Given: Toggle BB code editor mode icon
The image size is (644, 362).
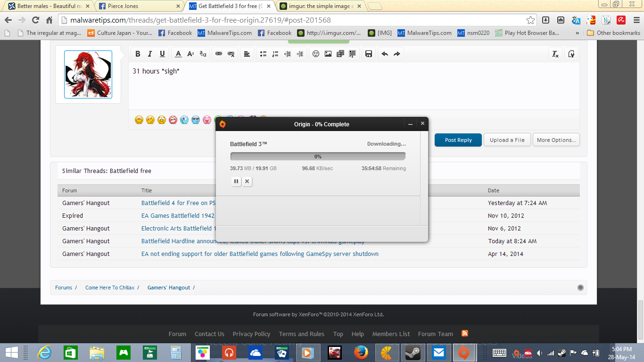Looking at the screenshot, I should (571, 54).
